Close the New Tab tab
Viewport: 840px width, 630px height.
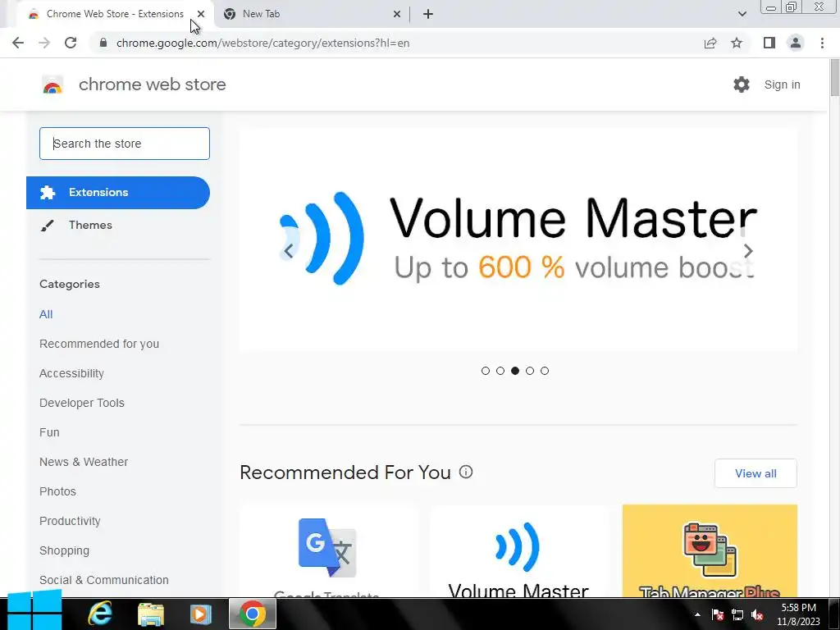tap(397, 14)
